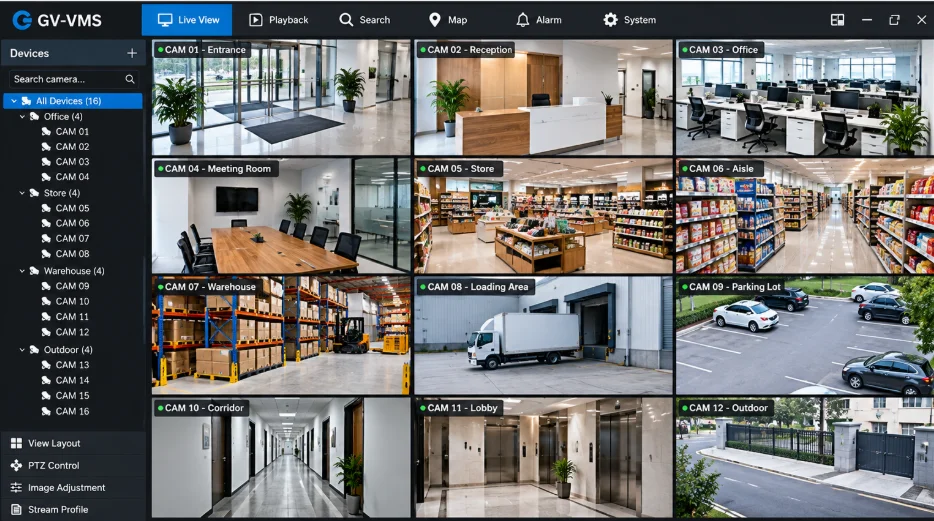934x521 pixels.
Task: Open the System settings tab
Action: 630,20
